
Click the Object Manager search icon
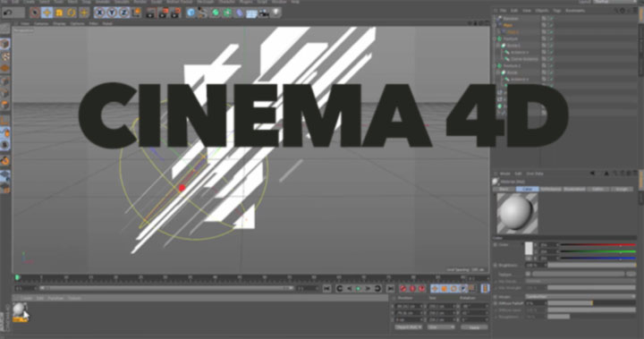coord(616,11)
